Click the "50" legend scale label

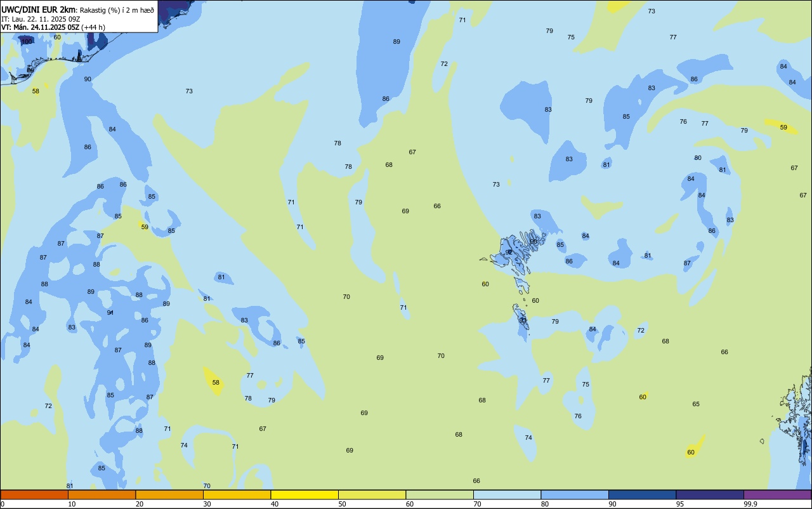pyautogui.click(x=342, y=504)
